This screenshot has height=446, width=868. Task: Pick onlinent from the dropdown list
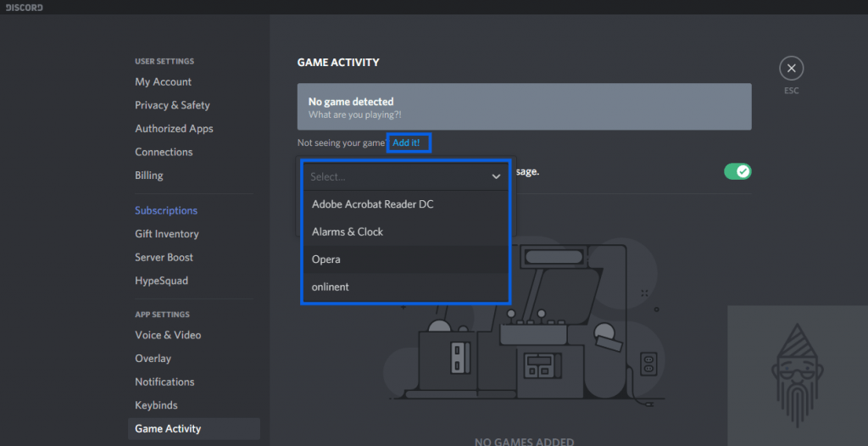click(405, 287)
